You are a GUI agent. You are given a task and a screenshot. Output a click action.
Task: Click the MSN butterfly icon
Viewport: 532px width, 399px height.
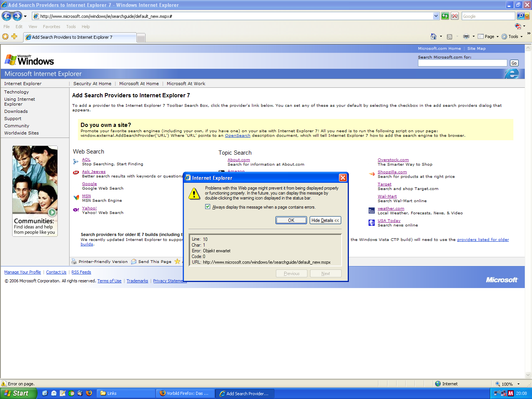coord(76,198)
